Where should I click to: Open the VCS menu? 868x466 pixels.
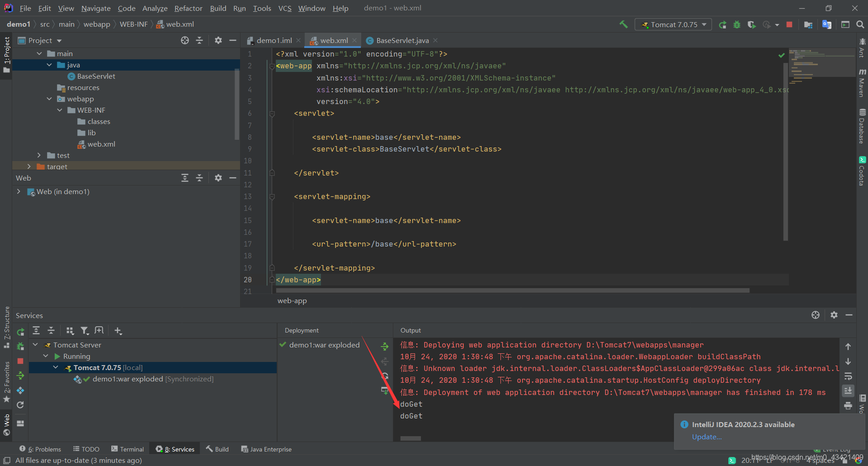[285, 8]
